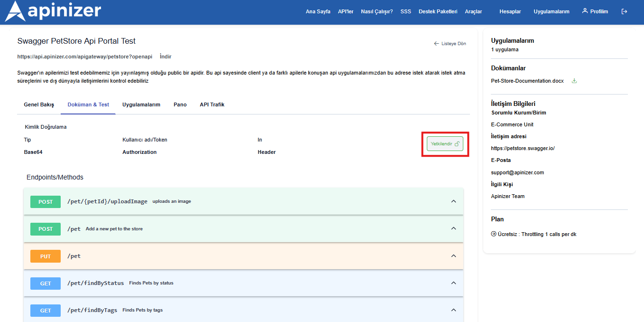Open Profilim user menu
Viewport: 644px width, 322px height.
pos(595,11)
